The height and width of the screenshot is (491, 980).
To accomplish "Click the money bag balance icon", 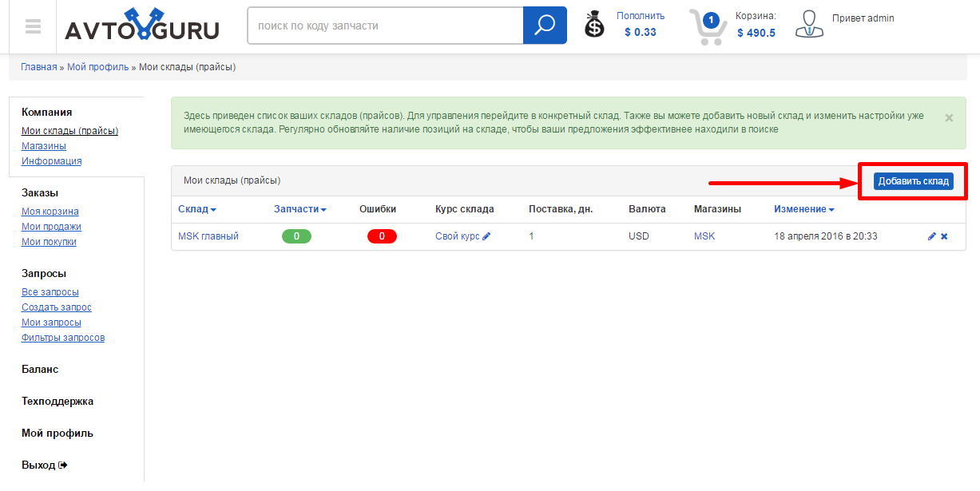I will point(594,25).
